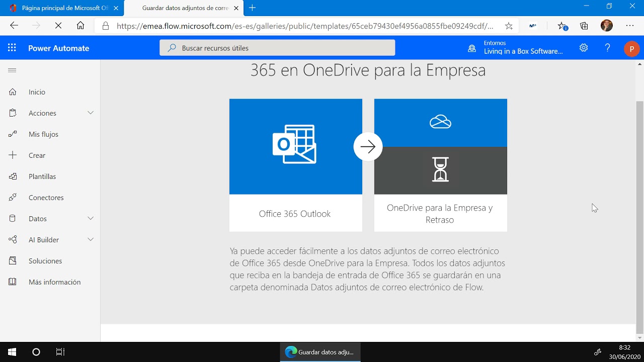This screenshot has height=362, width=644.
Task: Go to browser home page
Action: pyautogui.click(x=80, y=26)
